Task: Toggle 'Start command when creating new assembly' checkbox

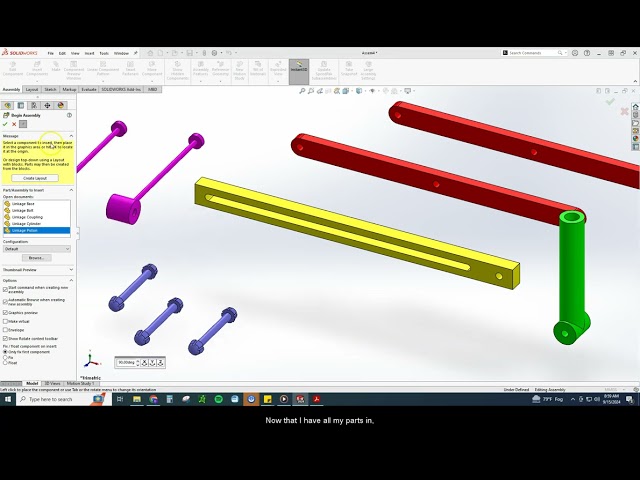Action: (x=5, y=289)
